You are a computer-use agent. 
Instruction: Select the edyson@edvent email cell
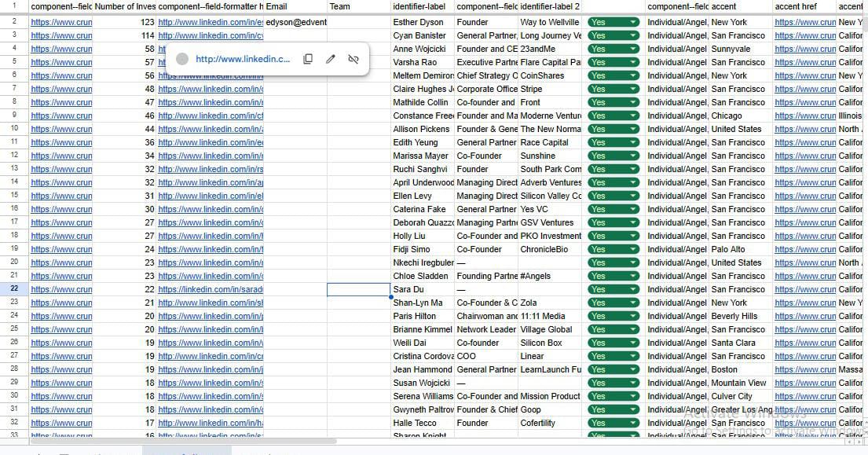(x=295, y=22)
